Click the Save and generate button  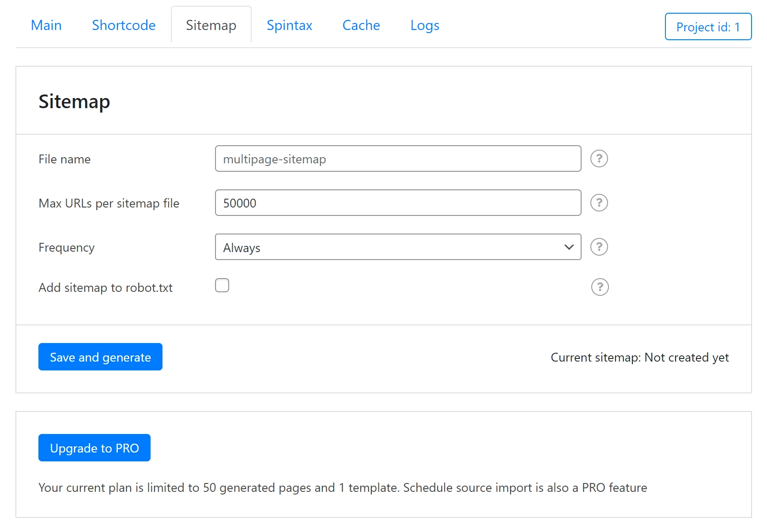tap(100, 357)
